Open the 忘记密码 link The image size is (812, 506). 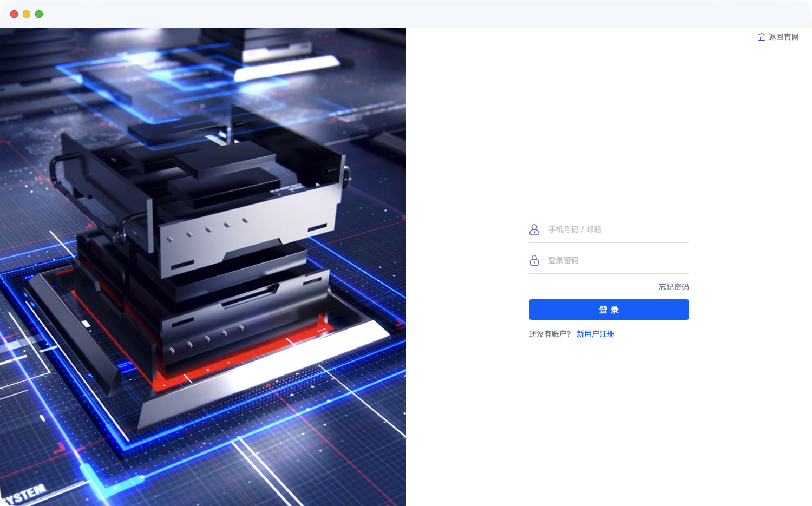pyautogui.click(x=673, y=287)
